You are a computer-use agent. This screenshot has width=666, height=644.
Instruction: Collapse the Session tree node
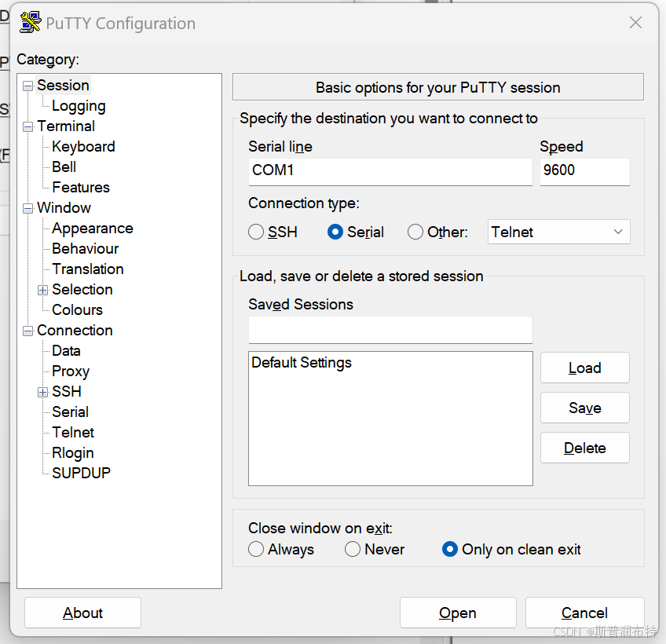(27, 86)
